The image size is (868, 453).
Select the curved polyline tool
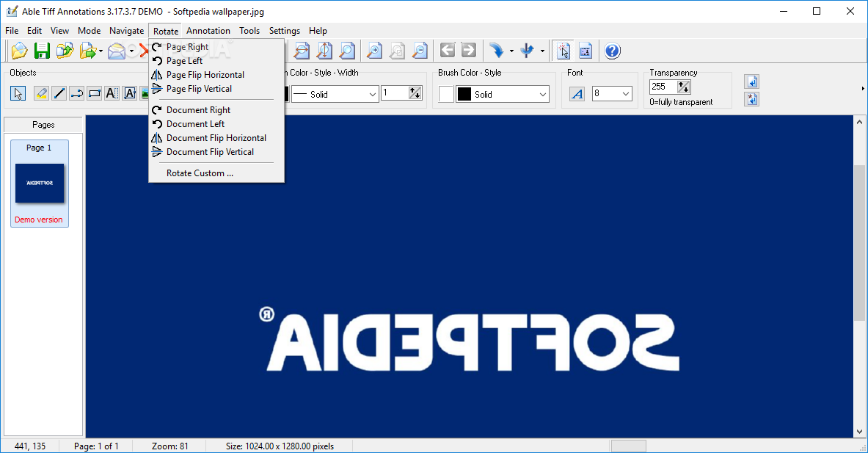point(77,93)
